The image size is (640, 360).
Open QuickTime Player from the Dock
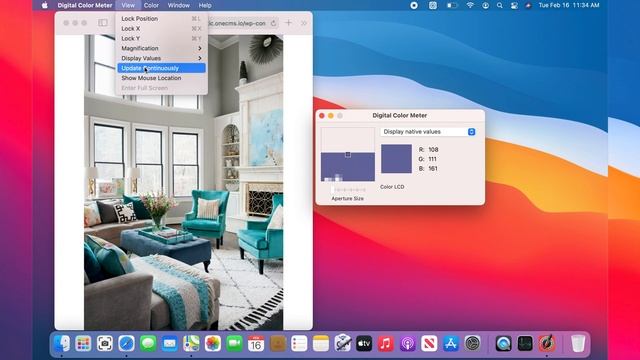(x=503, y=343)
